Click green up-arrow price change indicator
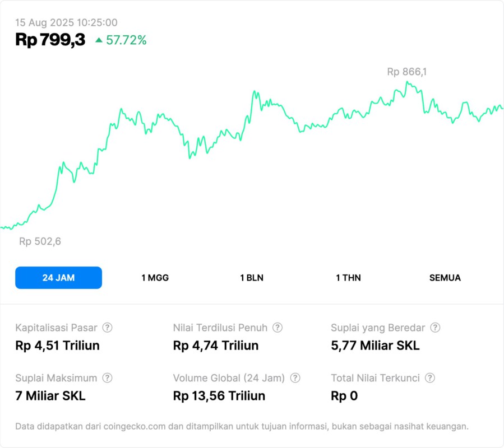The height and width of the screenshot is (448, 504). 99,40
